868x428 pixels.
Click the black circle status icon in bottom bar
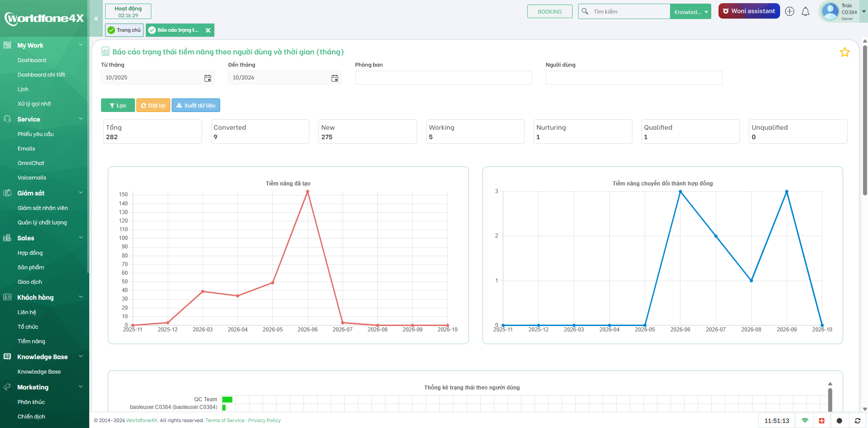[x=839, y=420]
